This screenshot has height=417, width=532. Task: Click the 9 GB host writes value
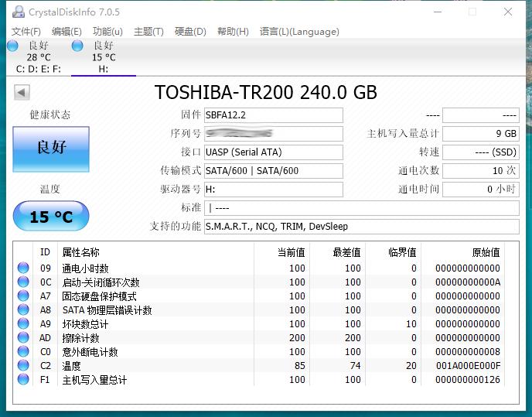[481, 133]
